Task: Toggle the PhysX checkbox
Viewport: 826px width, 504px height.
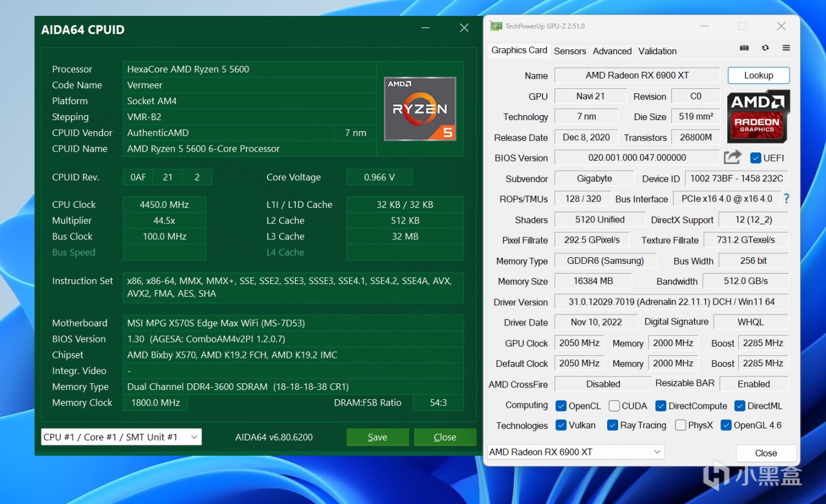Action: click(680, 425)
